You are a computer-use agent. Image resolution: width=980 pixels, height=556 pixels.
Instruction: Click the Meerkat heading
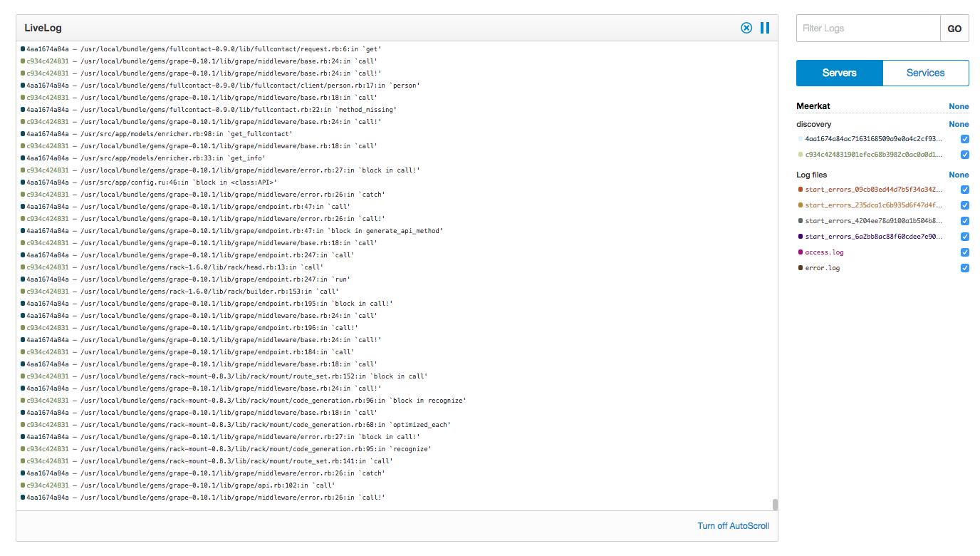[x=813, y=106]
